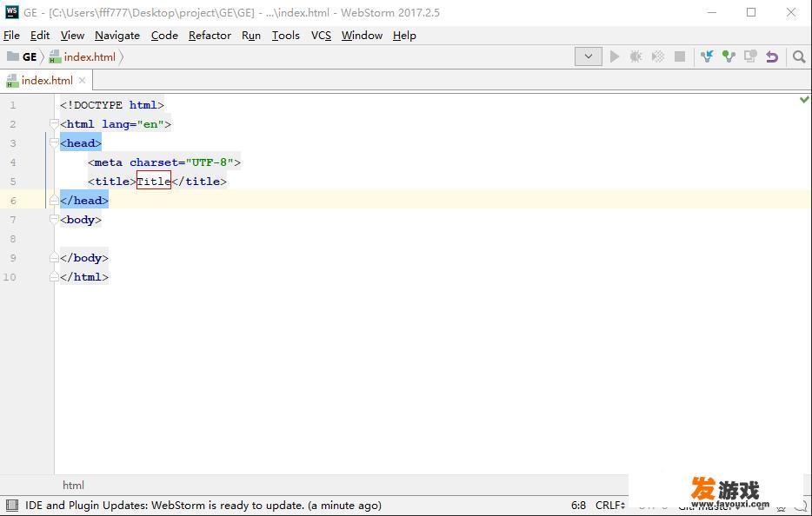Open the View menu
This screenshot has height=516, width=812.
pyautogui.click(x=72, y=36)
